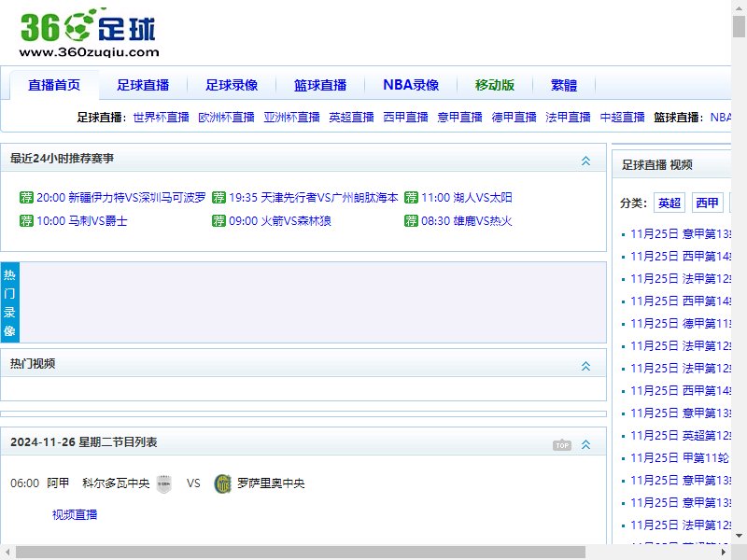
Task: Open the 20:00 新疆伊力特VS深圳马可波罗 match
Action: click(x=121, y=197)
